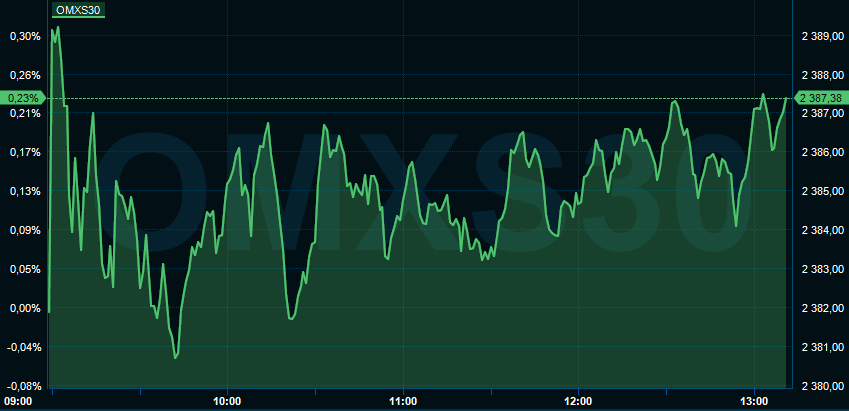Click the 2 389,00 price axis label
The height and width of the screenshot is (411, 849).
click(x=822, y=36)
